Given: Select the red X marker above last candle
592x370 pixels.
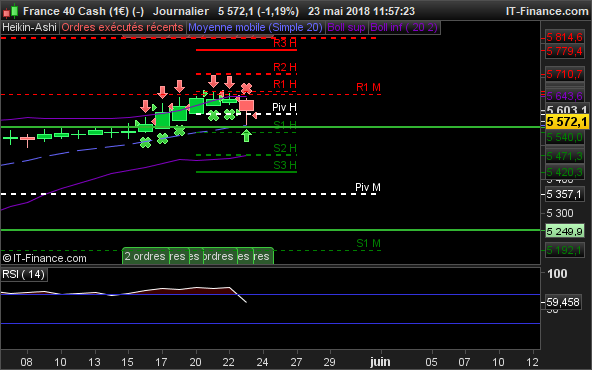Looking at the screenshot, I should coord(246,88).
